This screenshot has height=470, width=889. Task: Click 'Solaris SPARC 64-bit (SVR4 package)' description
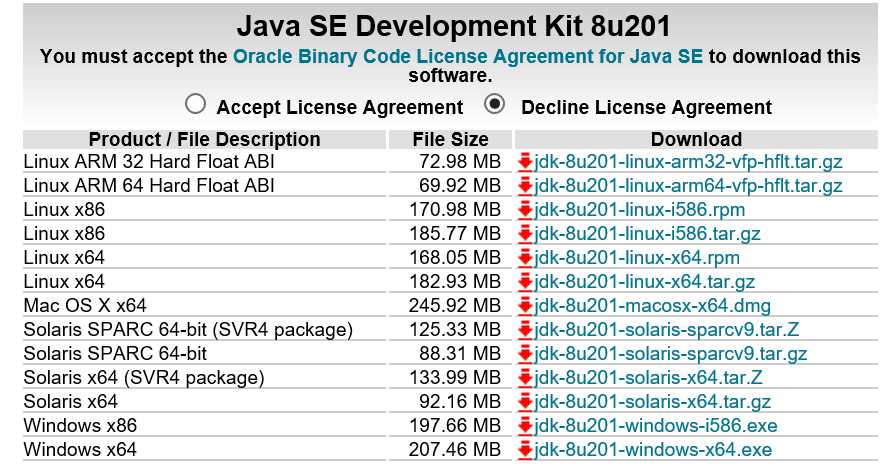click(188, 330)
